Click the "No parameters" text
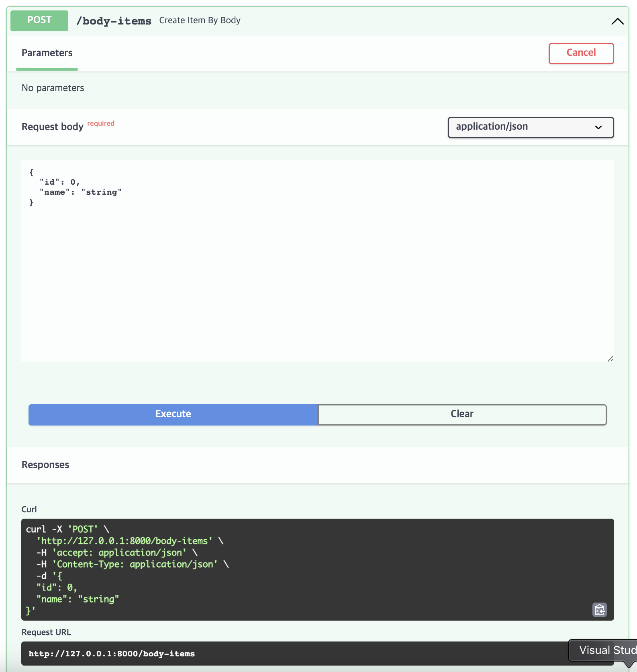 click(x=53, y=88)
